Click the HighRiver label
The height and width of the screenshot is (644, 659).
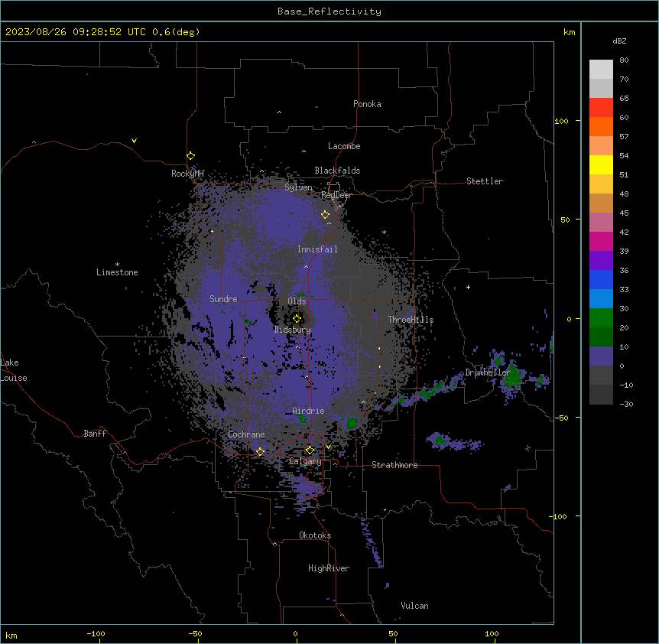tap(328, 568)
